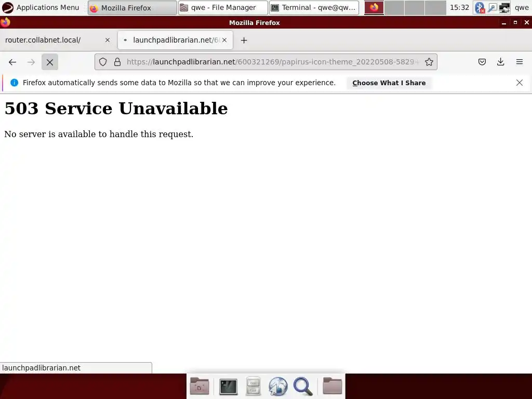Open home folder from dock
Image resolution: width=532 pixels, height=399 pixels.
click(x=332, y=386)
